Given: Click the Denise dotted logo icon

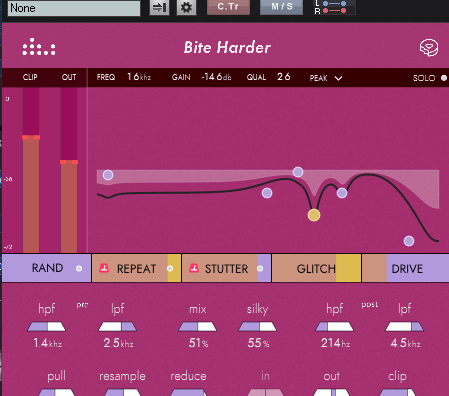Looking at the screenshot, I should pos(39,47).
